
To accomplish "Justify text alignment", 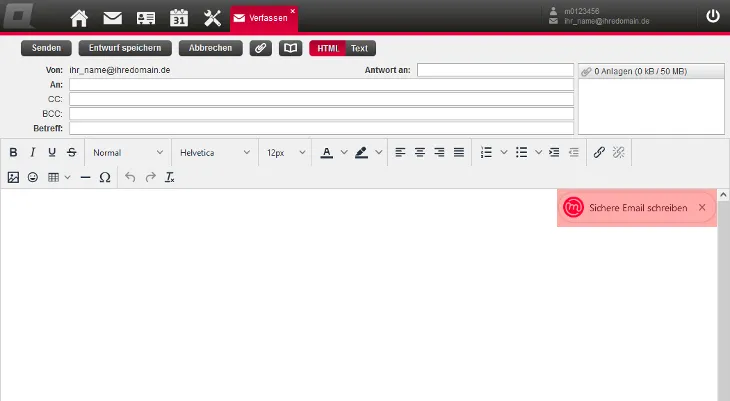I will (459, 152).
